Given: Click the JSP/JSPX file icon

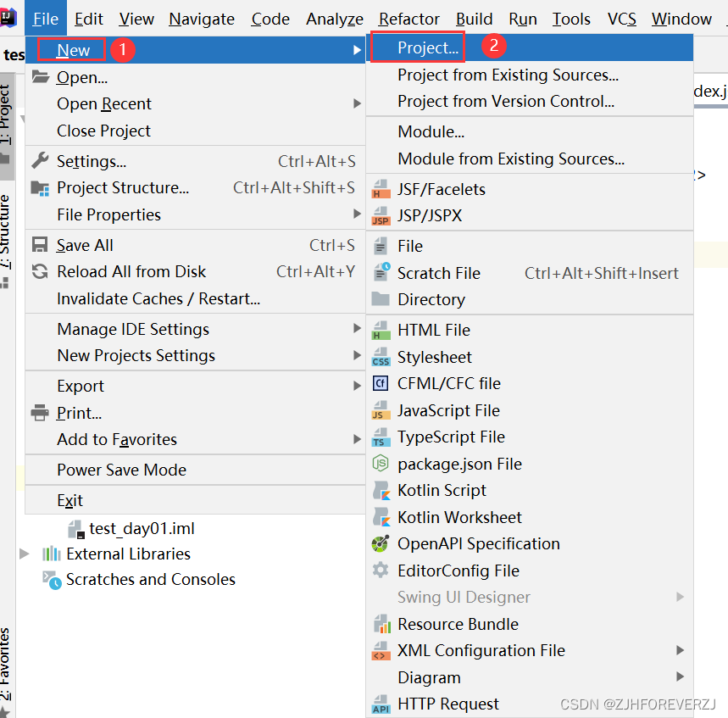Looking at the screenshot, I should (x=381, y=216).
